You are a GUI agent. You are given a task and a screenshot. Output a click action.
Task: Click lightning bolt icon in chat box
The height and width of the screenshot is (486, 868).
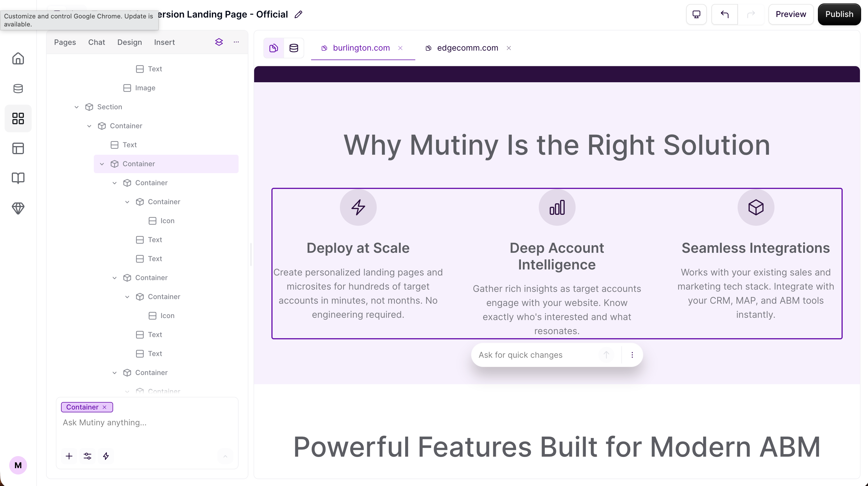pos(106,456)
